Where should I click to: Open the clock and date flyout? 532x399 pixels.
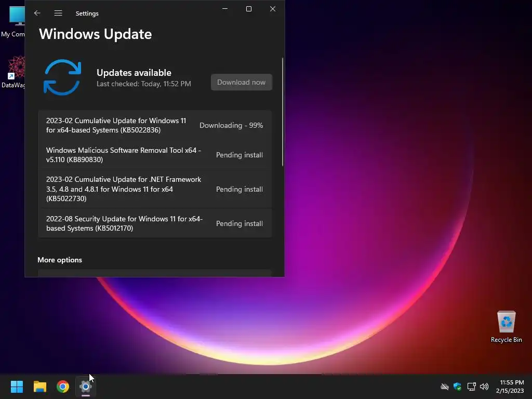pyautogui.click(x=510, y=387)
